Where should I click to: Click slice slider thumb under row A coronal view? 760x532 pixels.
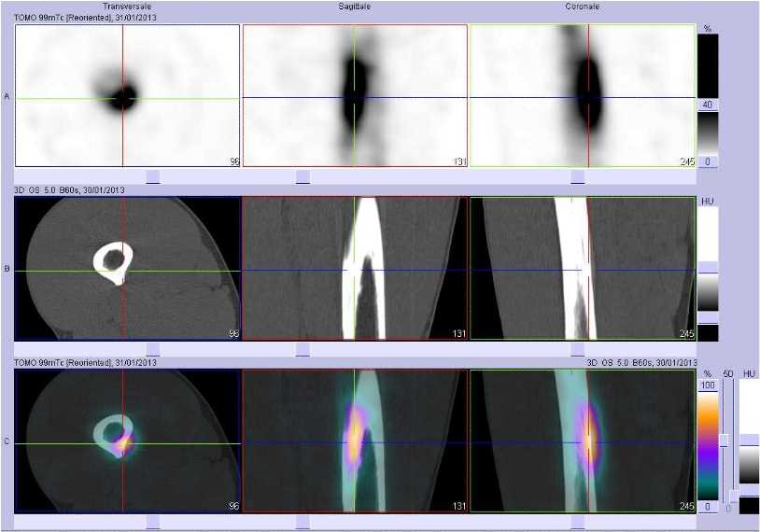click(x=578, y=176)
